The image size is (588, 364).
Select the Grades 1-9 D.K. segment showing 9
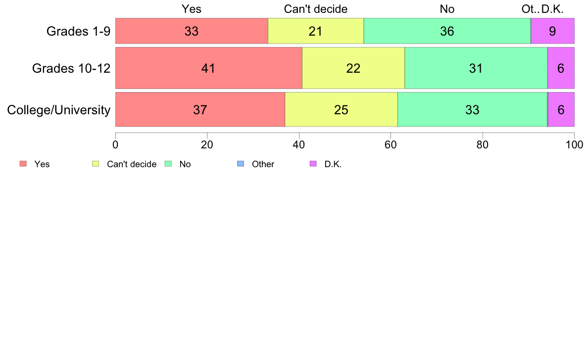[553, 31]
